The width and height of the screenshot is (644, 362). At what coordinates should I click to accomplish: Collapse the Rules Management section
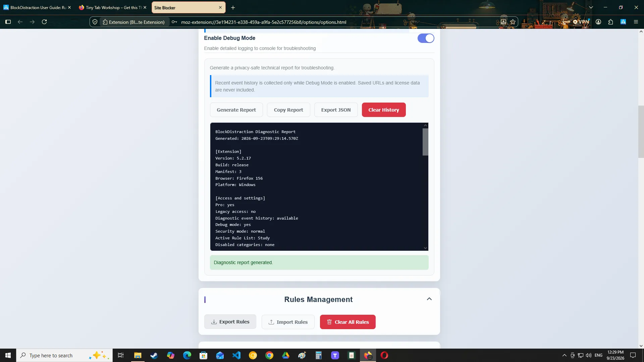(x=429, y=299)
